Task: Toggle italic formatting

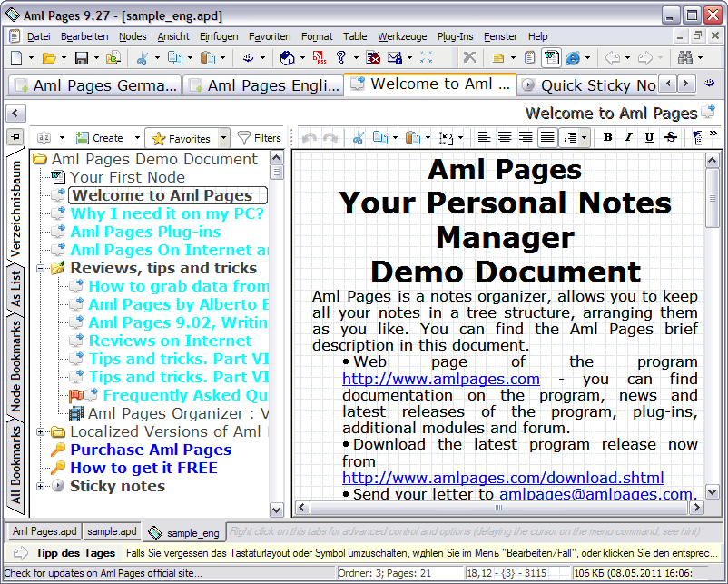Action: pyautogui.click(x=628, y=137)
